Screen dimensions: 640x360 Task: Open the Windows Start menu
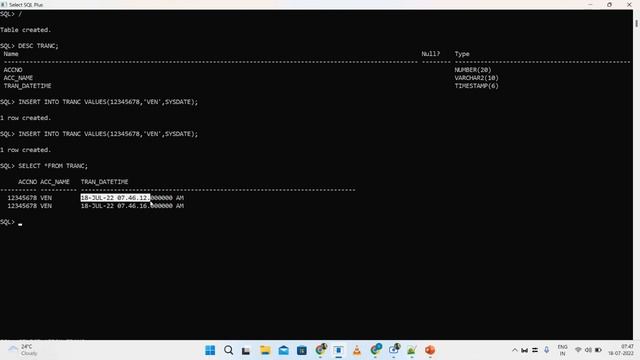210,350
